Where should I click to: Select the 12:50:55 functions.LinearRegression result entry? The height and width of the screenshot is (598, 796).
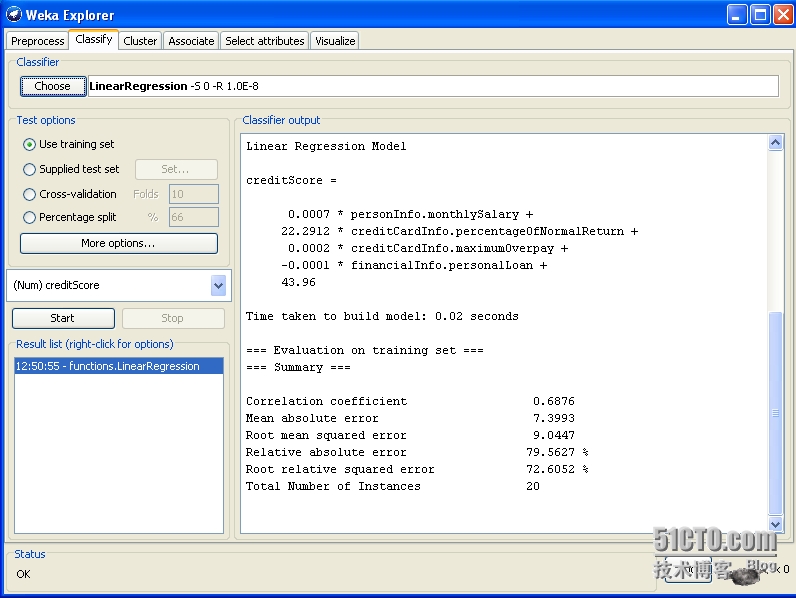coord(119,366)
